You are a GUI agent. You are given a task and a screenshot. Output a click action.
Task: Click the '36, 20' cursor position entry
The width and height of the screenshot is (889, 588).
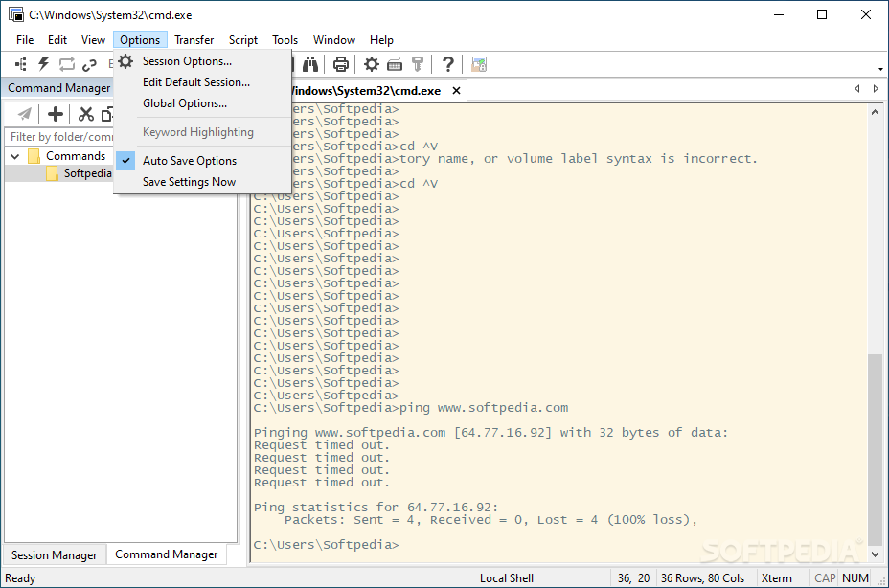(633, 577)
